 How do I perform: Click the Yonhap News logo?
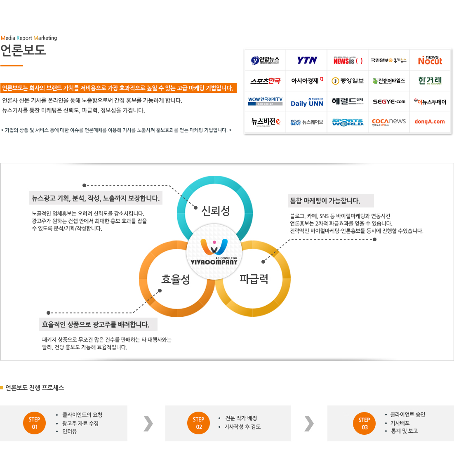(x=265, y=60)
